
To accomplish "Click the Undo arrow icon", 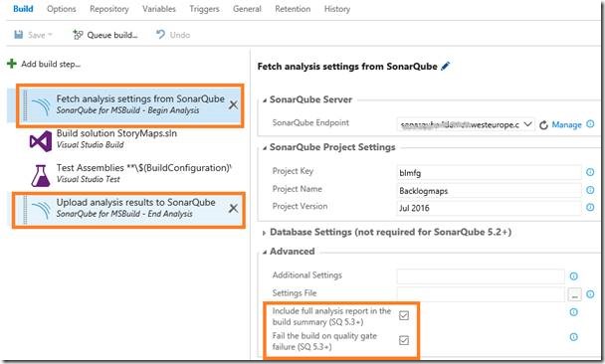I will tap(160, 35).
